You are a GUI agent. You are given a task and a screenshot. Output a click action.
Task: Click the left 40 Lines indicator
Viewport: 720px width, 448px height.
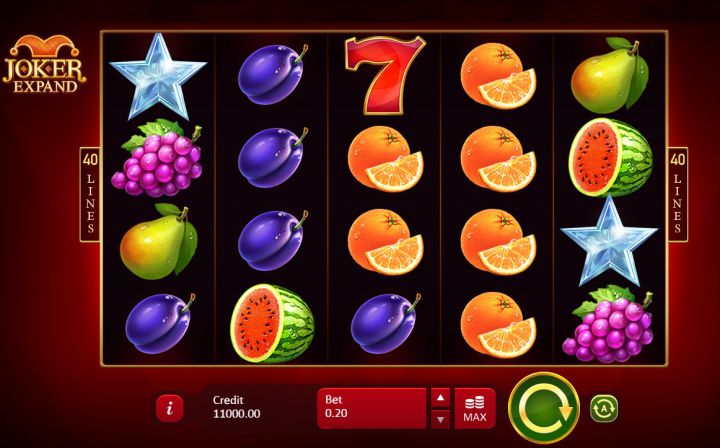90,194
